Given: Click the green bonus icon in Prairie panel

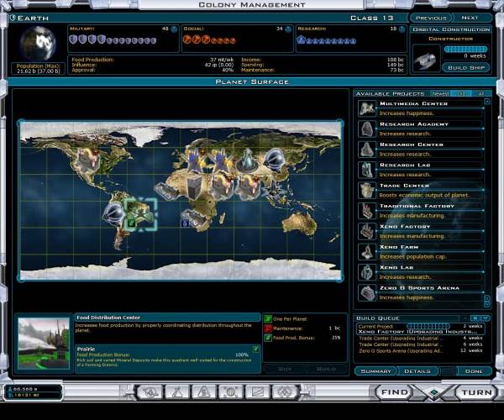Looking at the screenshot, I should click(256, 349).
